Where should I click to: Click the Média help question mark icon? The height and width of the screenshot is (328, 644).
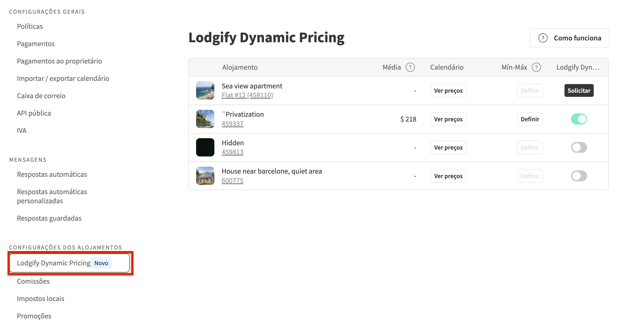[410, 67]
